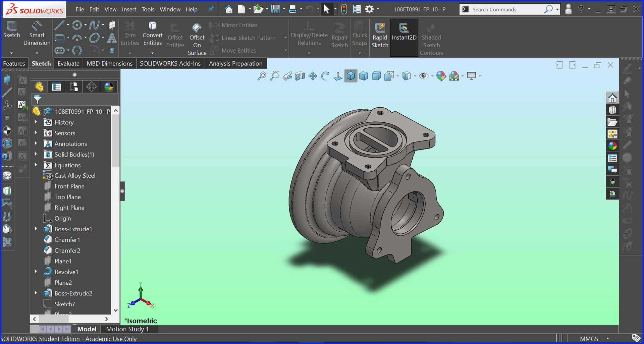644x344 pixels.
Task: Pick the Spline tool
Action: 95,25
